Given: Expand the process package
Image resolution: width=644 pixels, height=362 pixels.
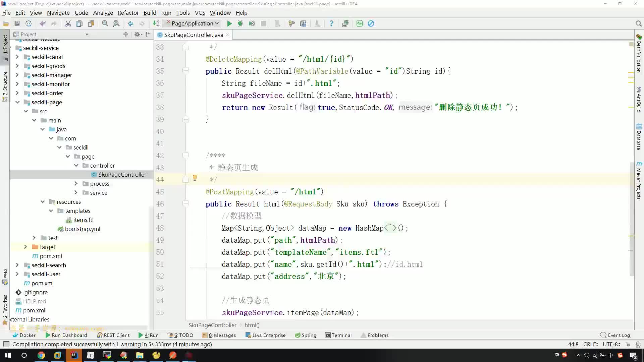Looking at the screenshot, I should click(x=76, y=184).
